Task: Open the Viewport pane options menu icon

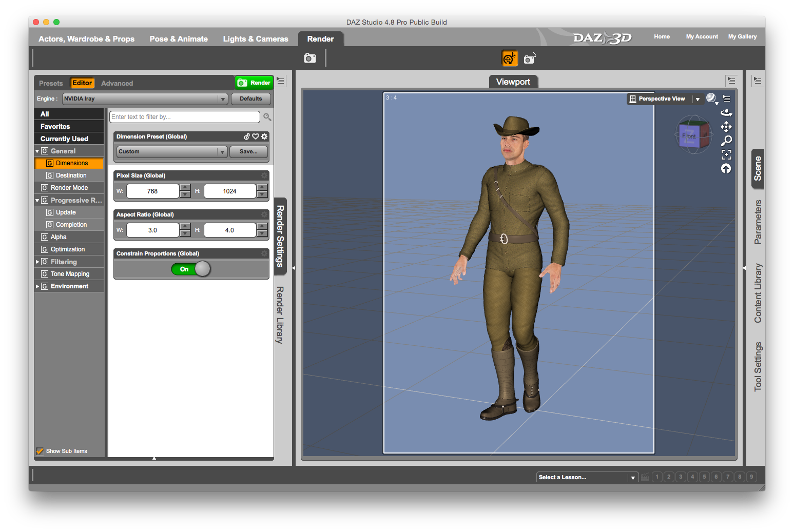Action: (731, 81)
